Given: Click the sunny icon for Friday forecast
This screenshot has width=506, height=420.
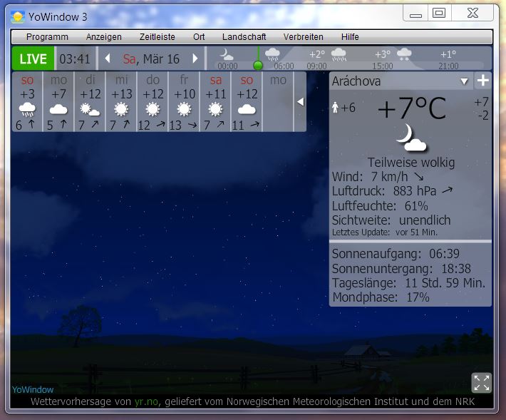Looking at the screenshot, I should pyautogui.click(x=184, y=110).
